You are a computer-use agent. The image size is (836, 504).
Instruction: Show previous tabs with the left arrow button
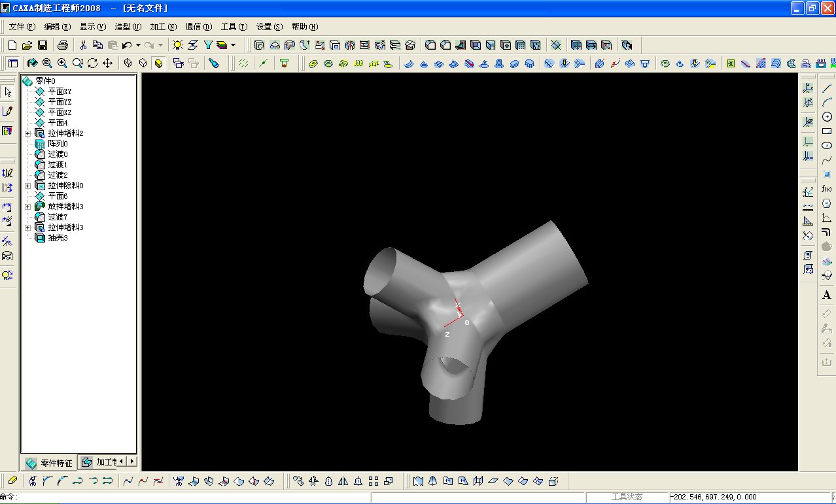tap(122, 462)
